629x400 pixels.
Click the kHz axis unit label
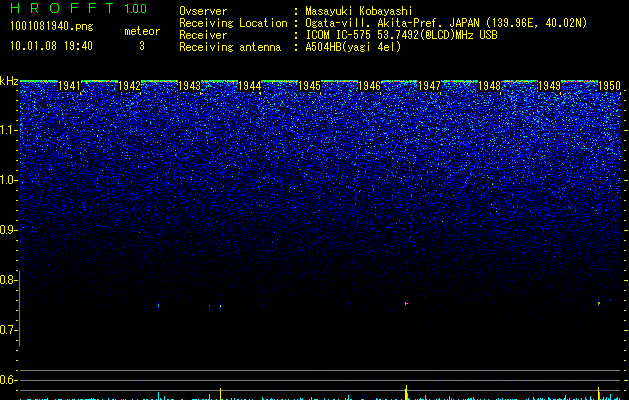click(9, 81)
